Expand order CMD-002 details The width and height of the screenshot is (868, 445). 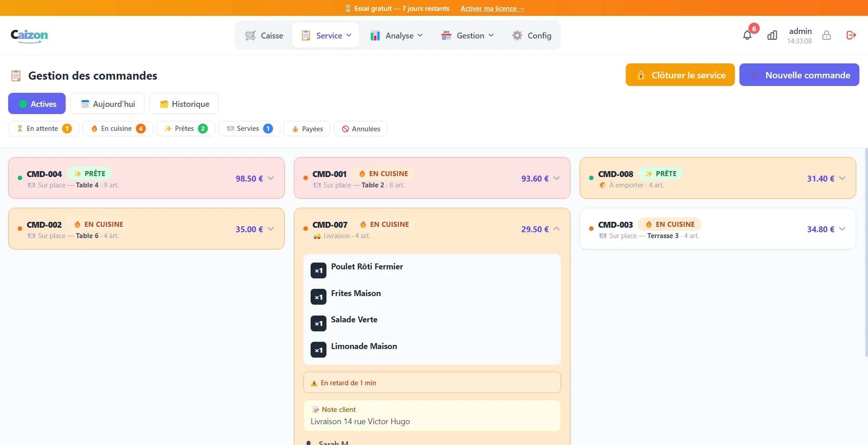271,229
